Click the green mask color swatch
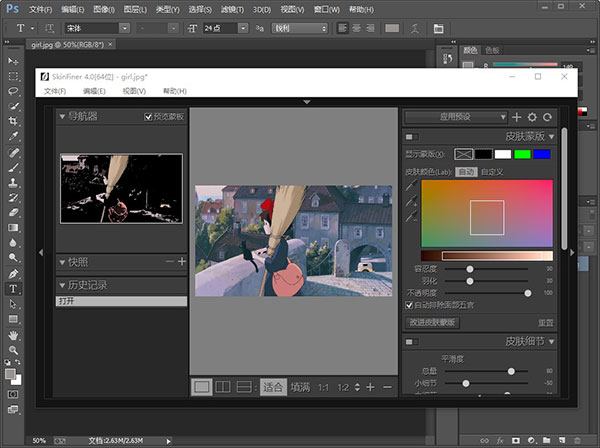600x448 pixels. [x=522, y=154]
